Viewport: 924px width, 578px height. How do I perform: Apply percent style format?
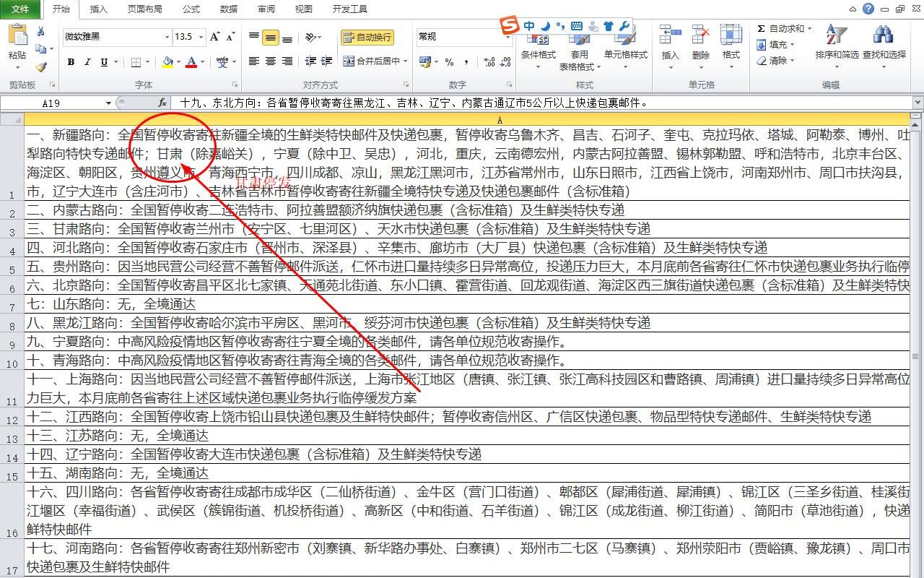pyautogui.click(x=450, y=62)
